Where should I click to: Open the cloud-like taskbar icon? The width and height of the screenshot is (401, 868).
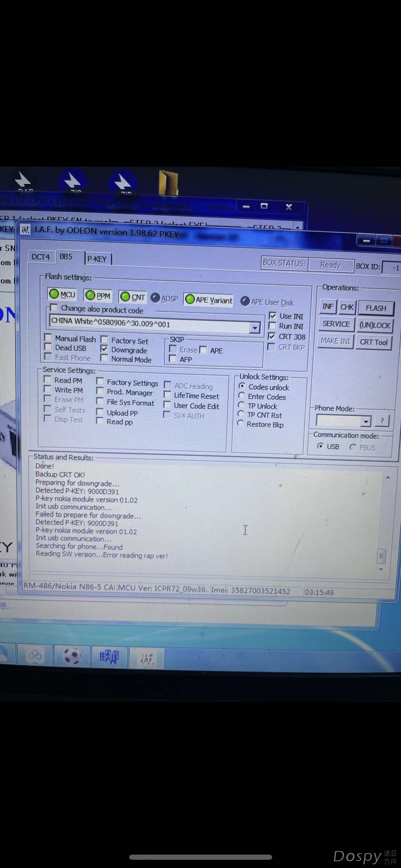click(x=35, y=655)
